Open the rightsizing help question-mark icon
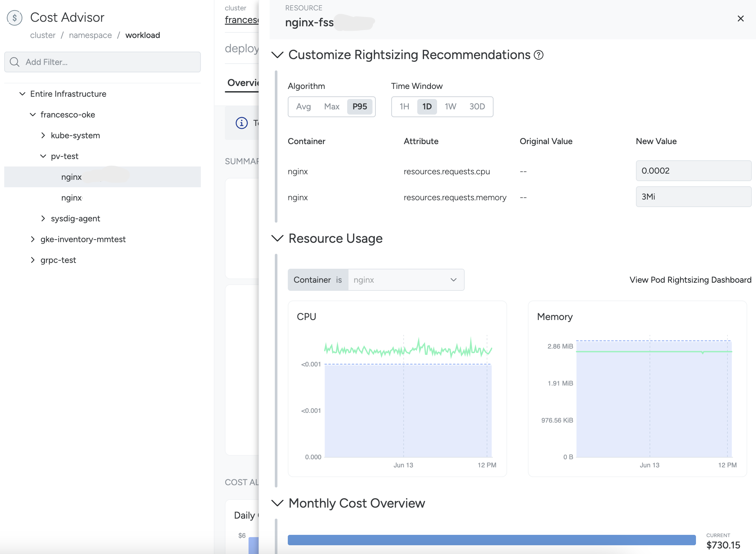 (x=538, y=55)
